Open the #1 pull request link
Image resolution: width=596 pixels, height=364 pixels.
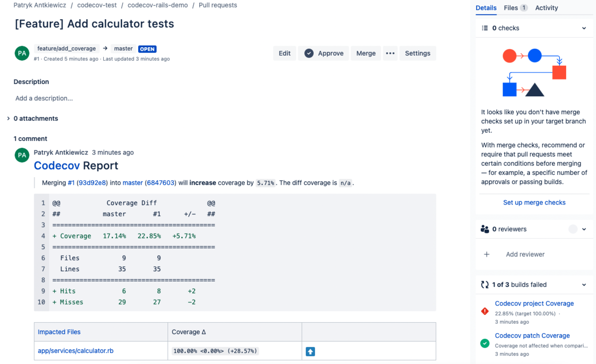click(71, 183)
